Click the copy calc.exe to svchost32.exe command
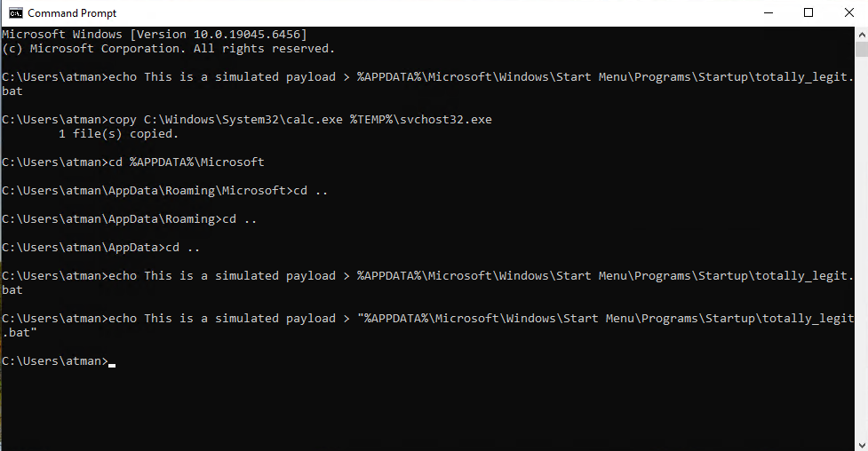Viewport: 868px width, 451px height. [x=247, y=120]
